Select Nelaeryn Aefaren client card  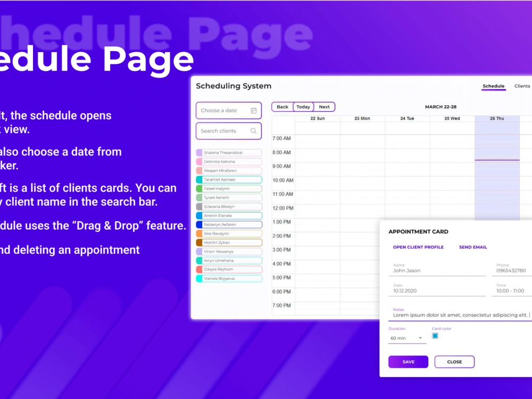pos(229,225)
